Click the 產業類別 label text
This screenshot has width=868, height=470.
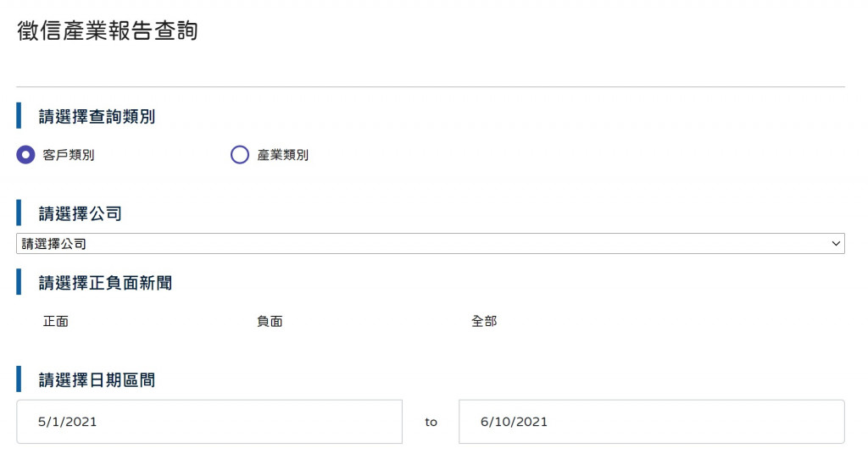tap(282, 155)
